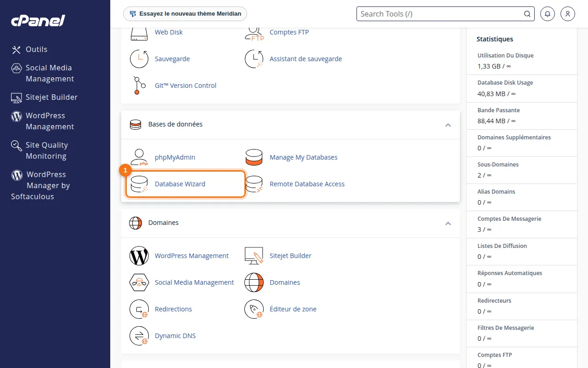Open the Git™ Version Control link

pyautogui.click(x=186, y=86)
